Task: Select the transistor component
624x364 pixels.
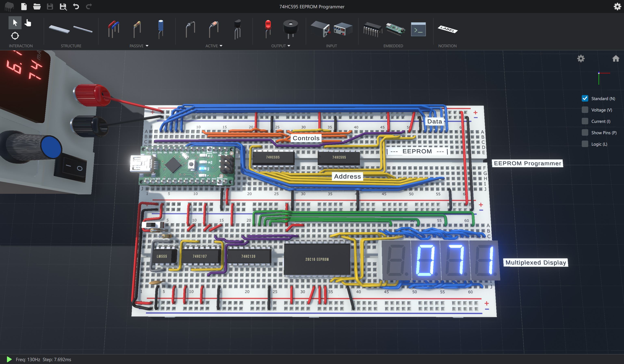Action: point(237,29)
